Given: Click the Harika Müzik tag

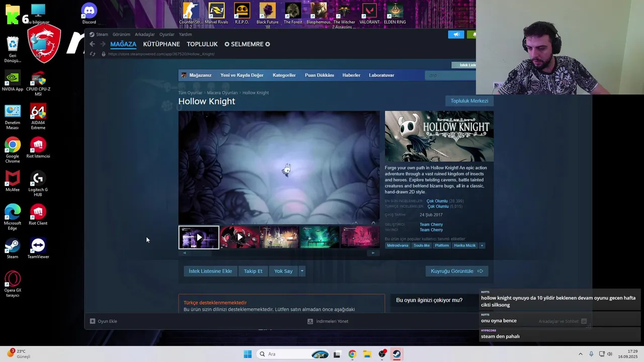Looking at the screenshot, I should click(464, 245).
